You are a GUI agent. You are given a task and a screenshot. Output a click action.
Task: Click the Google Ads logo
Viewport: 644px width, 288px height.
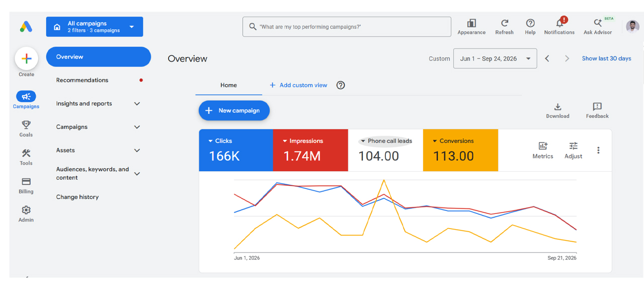coord(26,27)
